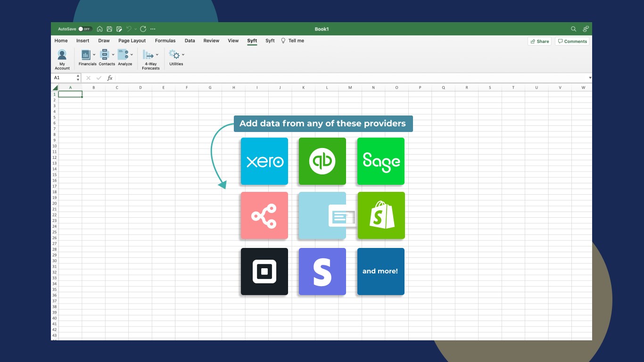Choose the pink share-nodes provider tile
The image size is (644, 362).
pyautogui.click(x=264, y=215)
